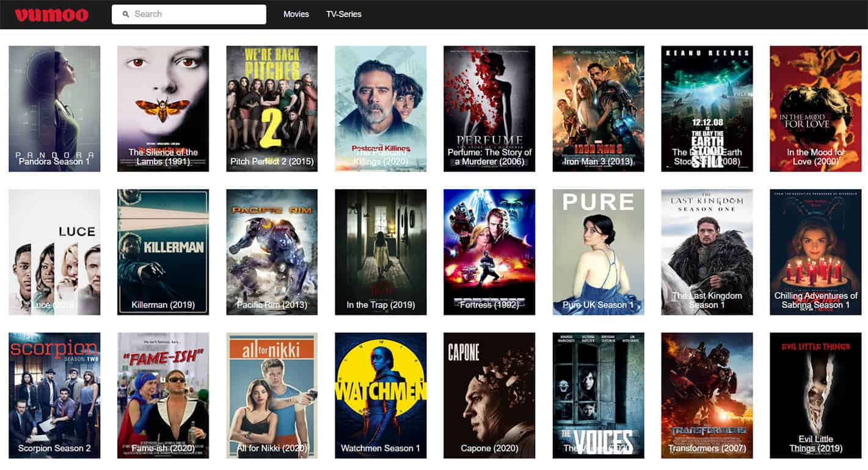This screenshot has height=470, width=868.
Task: Open the Movies menu
Action: click(296, 14)
